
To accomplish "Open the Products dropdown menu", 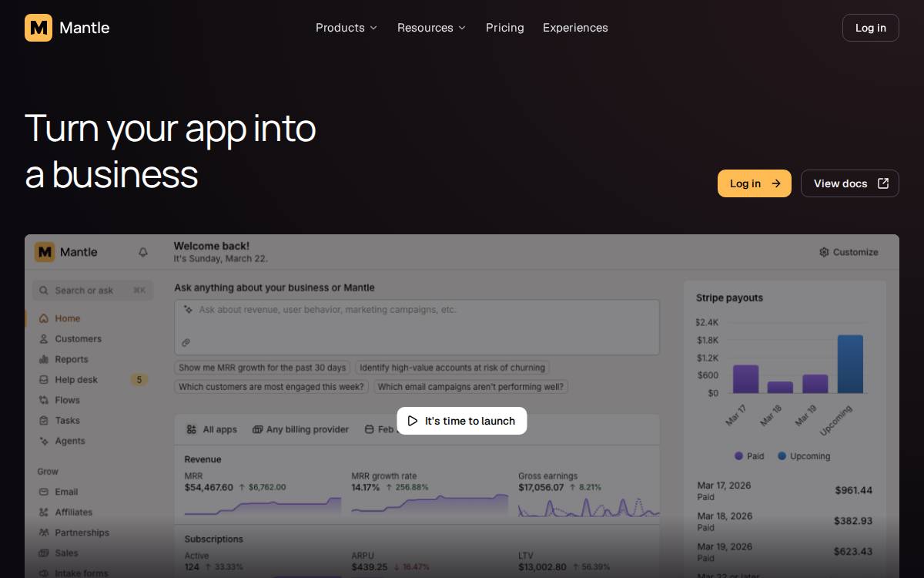I will 346,28.
